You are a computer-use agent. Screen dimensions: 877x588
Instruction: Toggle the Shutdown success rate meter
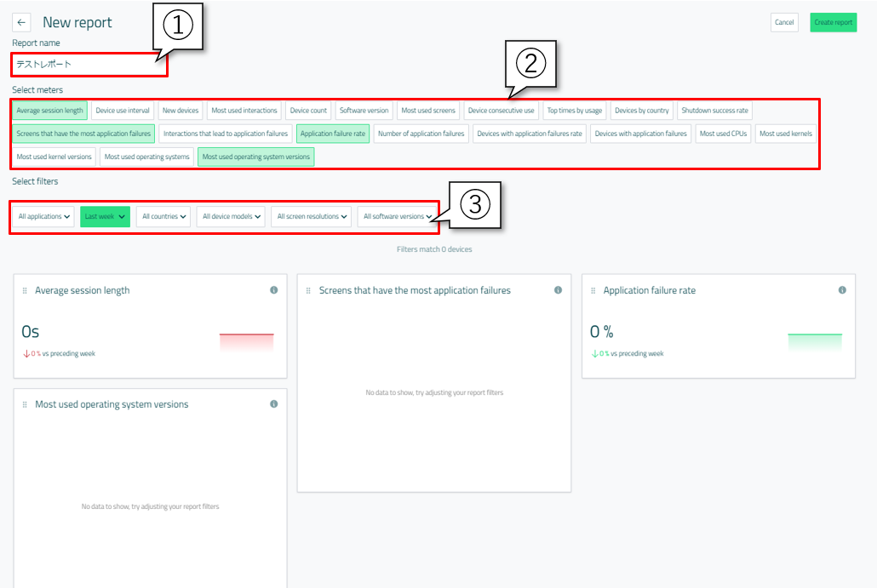(x=714, y=111)
